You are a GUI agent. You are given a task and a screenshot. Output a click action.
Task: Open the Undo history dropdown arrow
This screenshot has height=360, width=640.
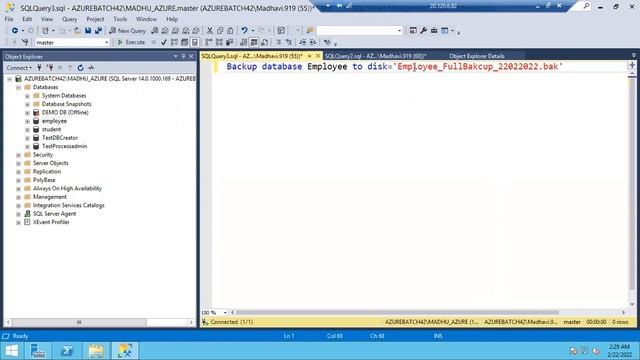[252, 31]
